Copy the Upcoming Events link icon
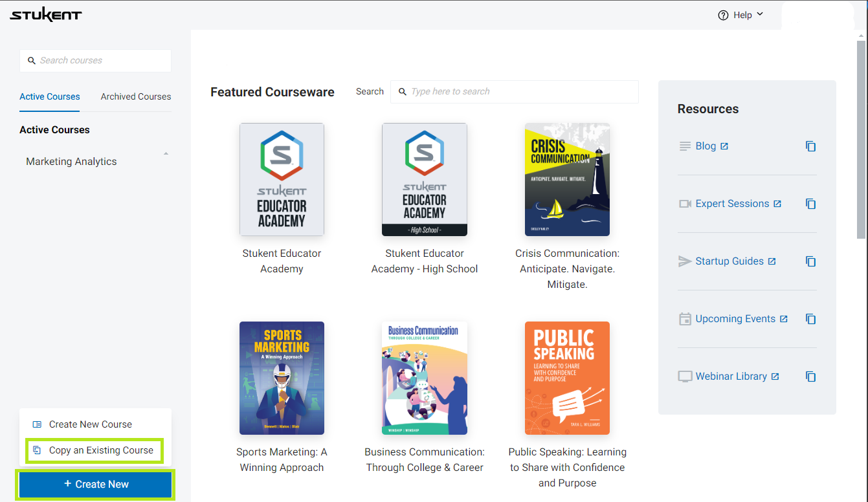The width and height of the screenshot is (868, 502). [810, 319]
